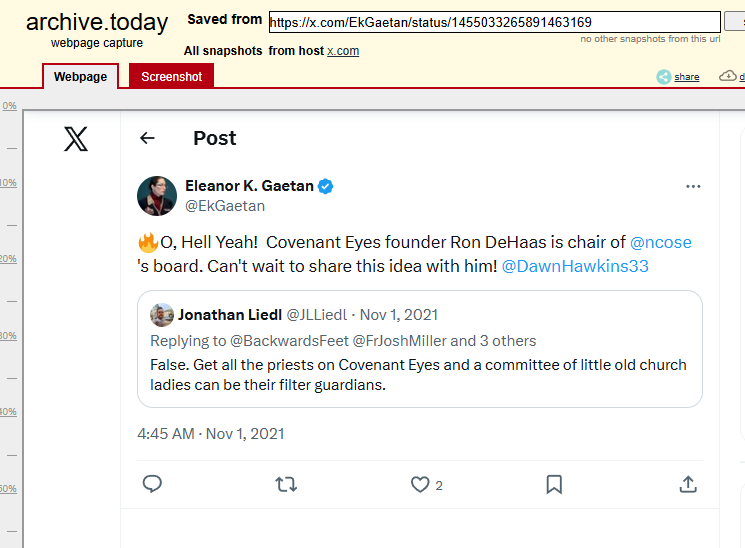Click the archive.today logo title

click(97, 22)
